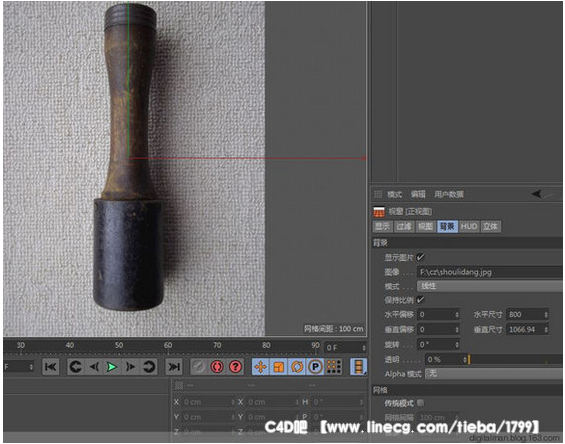Screen dimensions: 565x444
Task: Click the viewport settings orange icon
Action: 379,212
